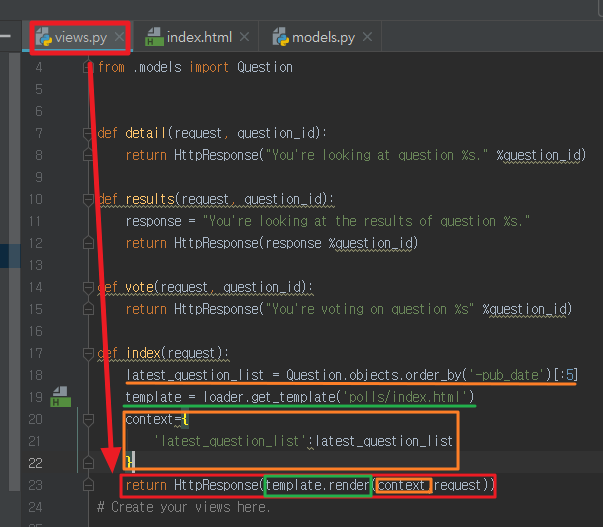Click fold end marker on line 22
The height and width of the screenshot is (527, 603).
88,463
